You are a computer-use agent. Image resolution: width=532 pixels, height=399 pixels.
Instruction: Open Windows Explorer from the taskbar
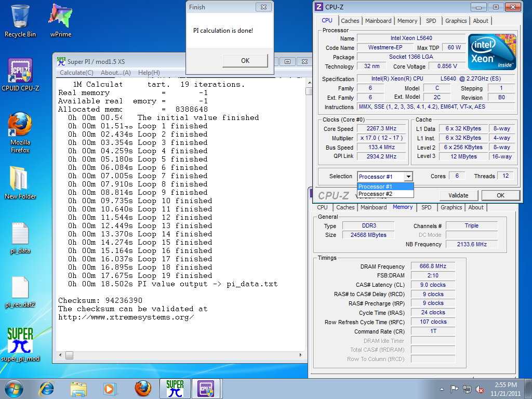pyautogui.click(x=78, y=389)
